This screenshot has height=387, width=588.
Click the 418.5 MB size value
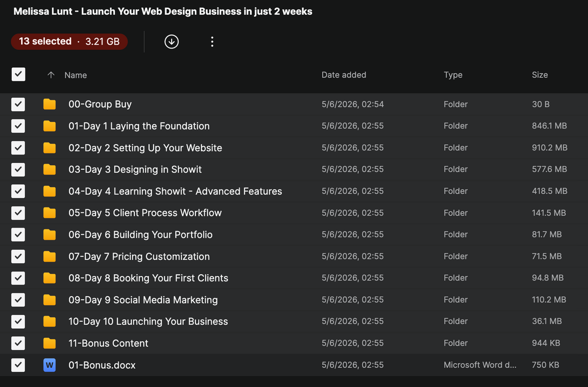550,191
